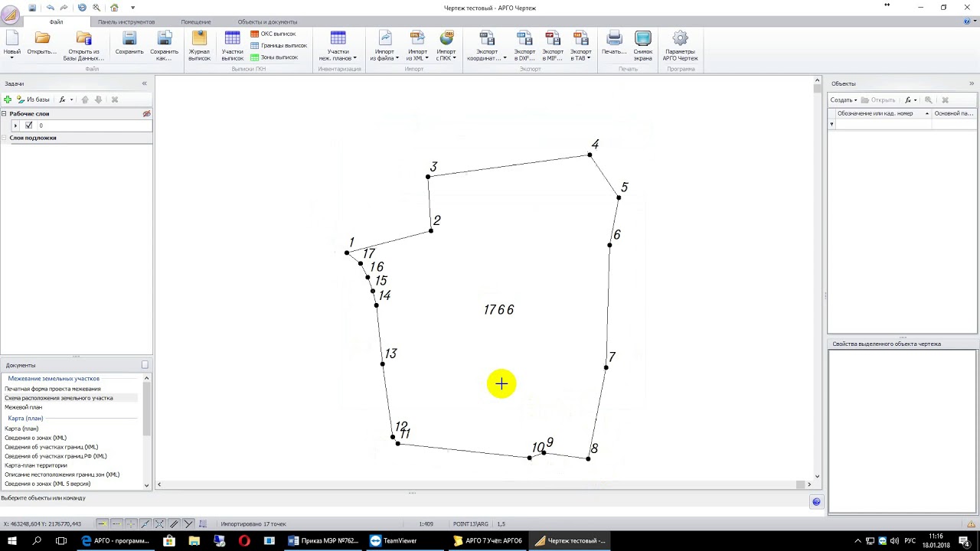Image resolution: width=980 pixels, height=551 pixels.
Task: Open Импорт из файла dropdown
Action: 384,45
